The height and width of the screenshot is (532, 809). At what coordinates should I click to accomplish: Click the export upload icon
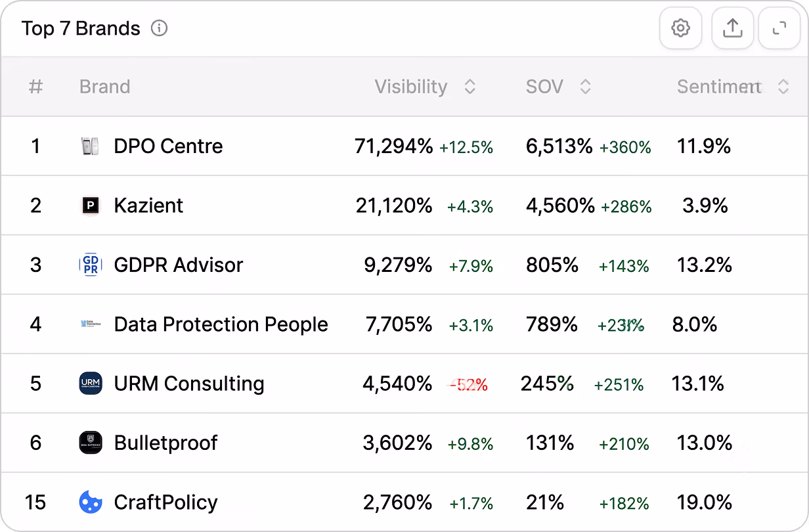point(733,28)
